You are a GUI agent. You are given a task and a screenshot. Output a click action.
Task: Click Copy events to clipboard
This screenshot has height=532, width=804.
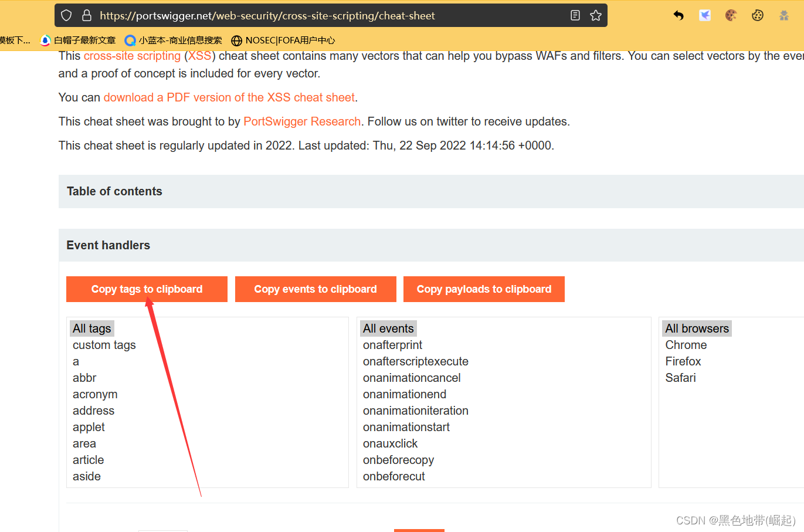[x=316, y=289]
